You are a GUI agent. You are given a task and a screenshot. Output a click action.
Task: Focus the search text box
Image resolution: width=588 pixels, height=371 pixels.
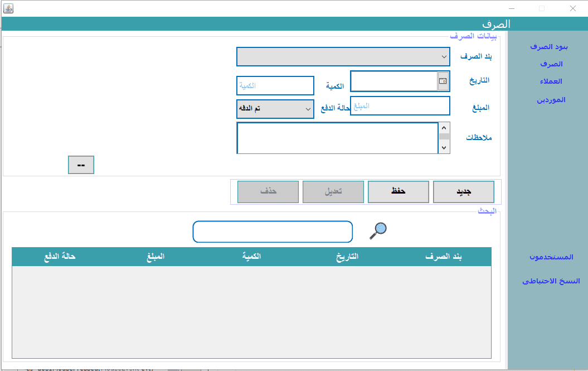(273, 232)
